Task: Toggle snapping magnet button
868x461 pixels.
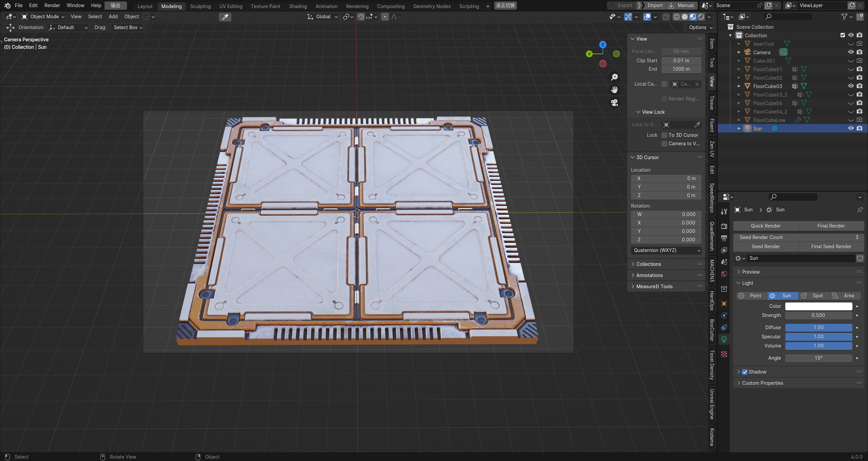Action: point(361,17)
